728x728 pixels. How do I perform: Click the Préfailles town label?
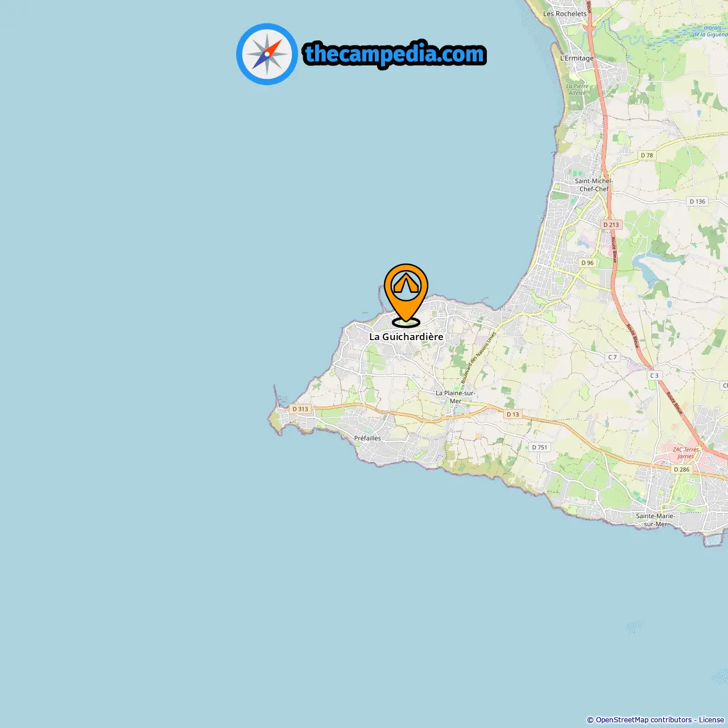(367, 438)
